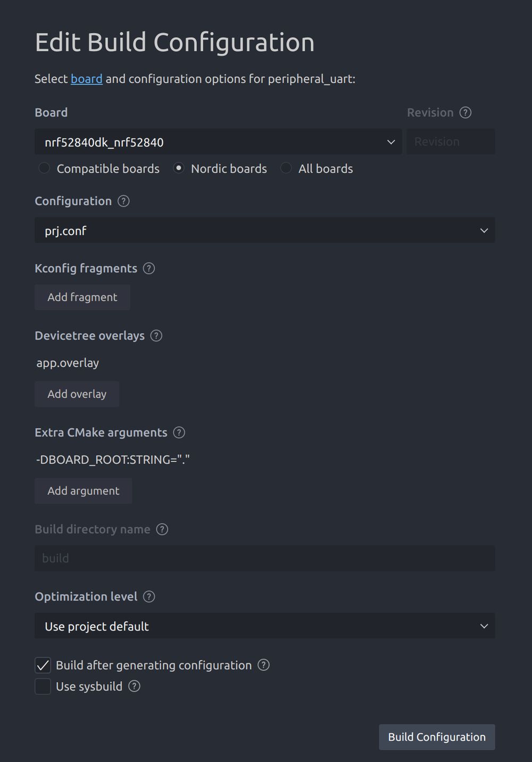Select All boards radio option

[286, 168]
